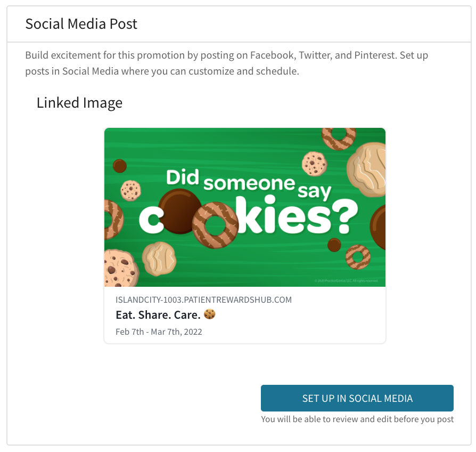Click the small chocolate chip cookie above "say"
This screenshot has width=476, height=452.
point(314,164)
